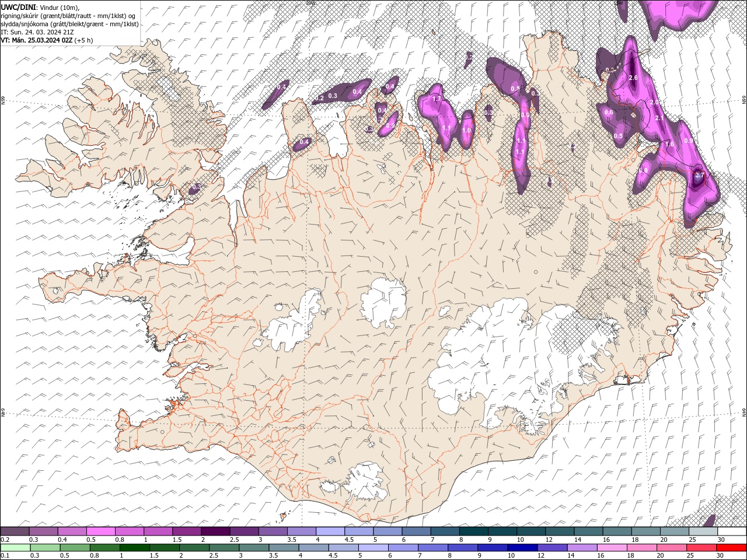Choose the deep navy swatch above rain value 10
This screenshot has width=747, height=560.
pyautogui.click(x=522, y=548)
